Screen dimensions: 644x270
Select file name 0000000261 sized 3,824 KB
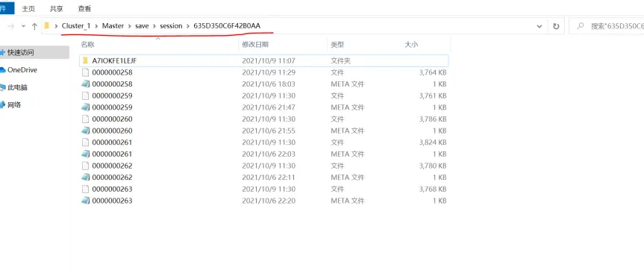click(112, 142)
